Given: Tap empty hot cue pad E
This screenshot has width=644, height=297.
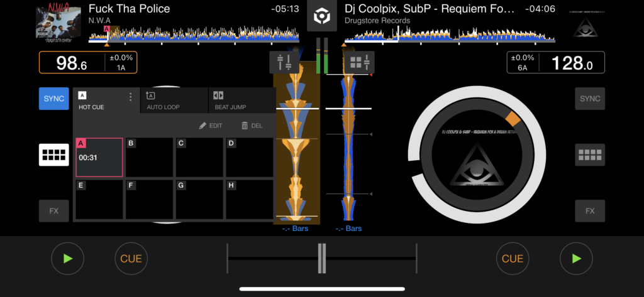Looking at the screenshot, I should point(99,200).
